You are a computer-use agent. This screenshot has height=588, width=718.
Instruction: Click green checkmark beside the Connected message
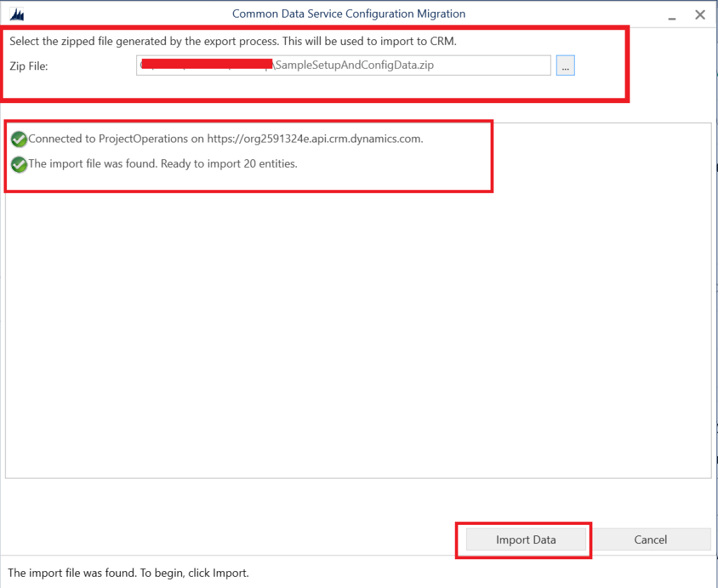[19, 140]
